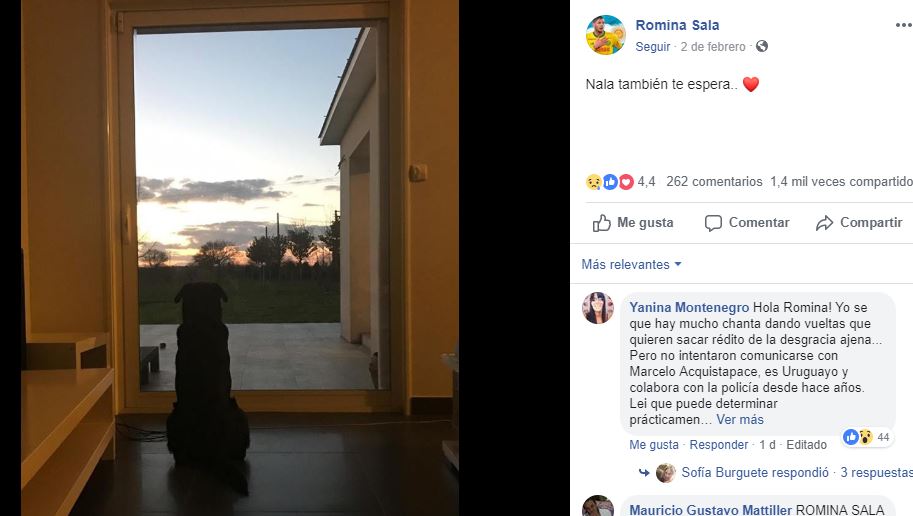Click Me gusta under Yanina's comment
This screenshot has height=516, width=913.
click(654, 445)
